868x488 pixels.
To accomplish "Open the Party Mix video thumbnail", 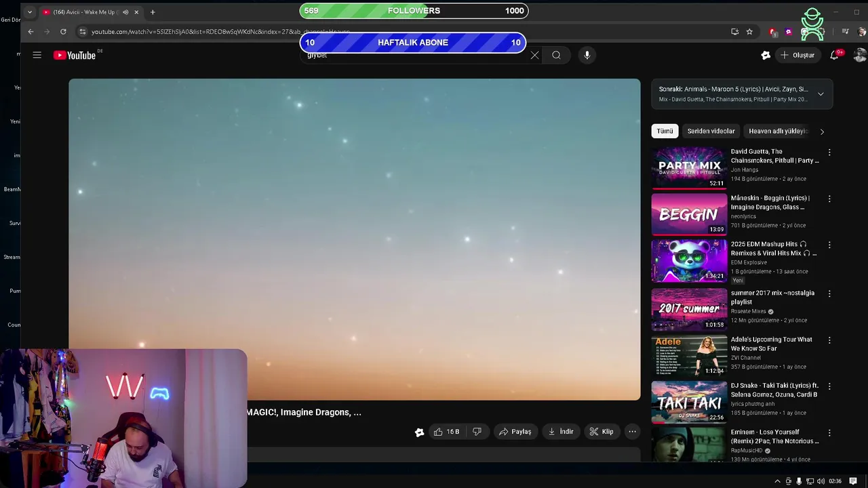I will coord(689,167).
